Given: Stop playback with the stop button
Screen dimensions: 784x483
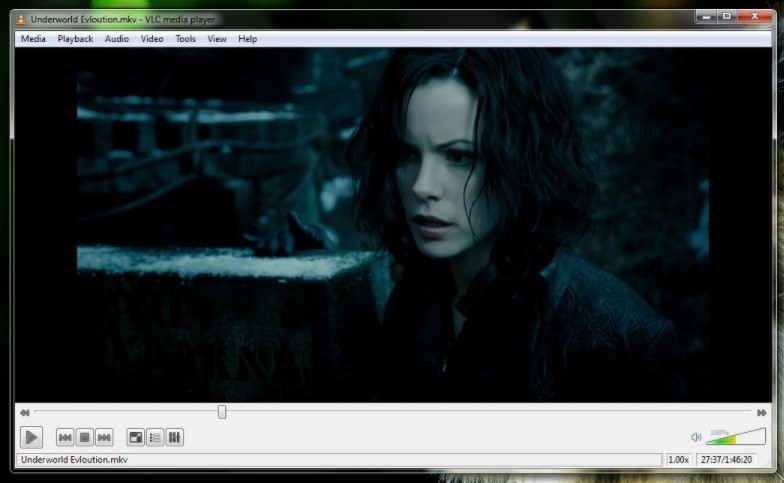Looking at the screenshot, I should (x=84, y=438).
